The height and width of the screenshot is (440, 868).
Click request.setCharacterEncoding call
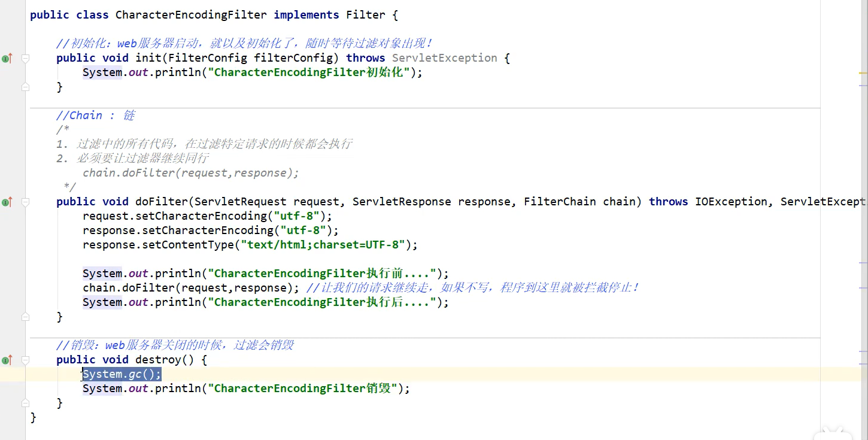tap(207, 216)
